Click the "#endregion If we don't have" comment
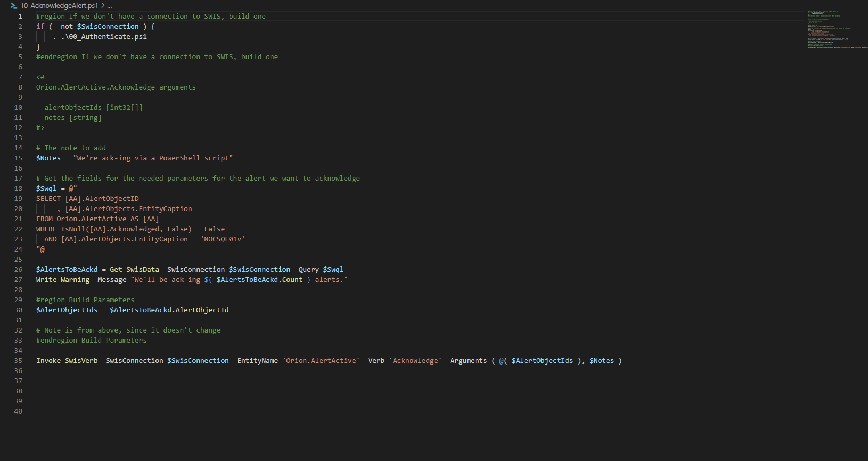Viewport: 868px width, 461px height. pos(157,56)
